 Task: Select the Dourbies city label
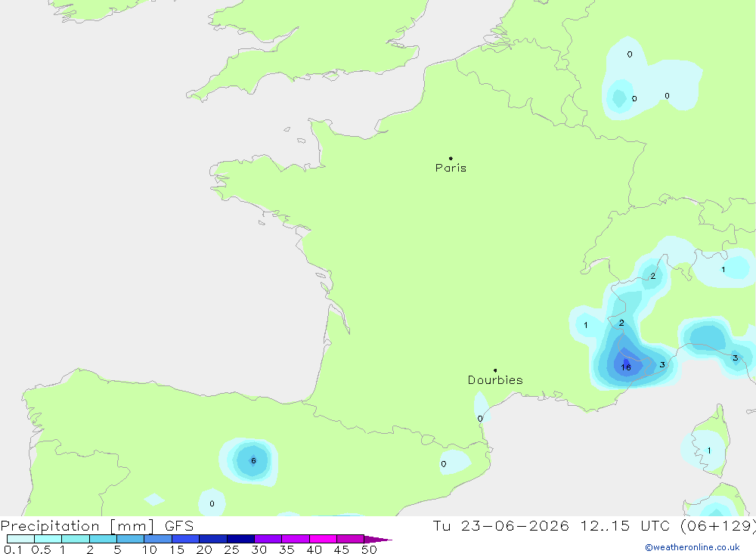coord(495,380)
